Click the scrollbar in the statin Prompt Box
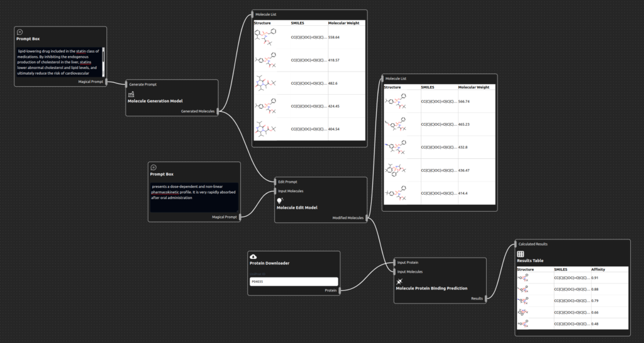This screenshot has height=343, width=644. (x=104, y=55)
